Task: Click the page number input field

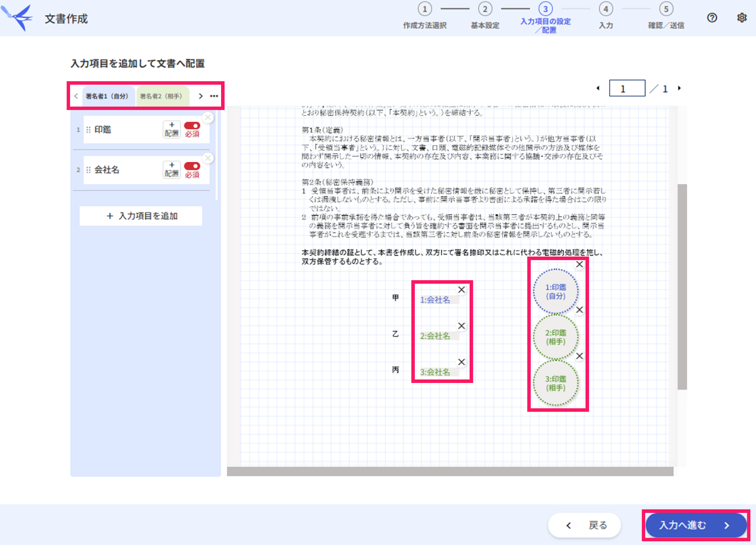Action: click(x=627, y=88)
